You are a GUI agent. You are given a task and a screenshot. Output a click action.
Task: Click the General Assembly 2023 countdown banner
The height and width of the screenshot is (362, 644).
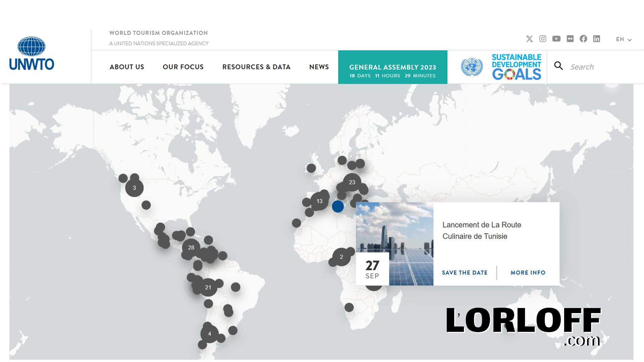(x=392, y=67)
